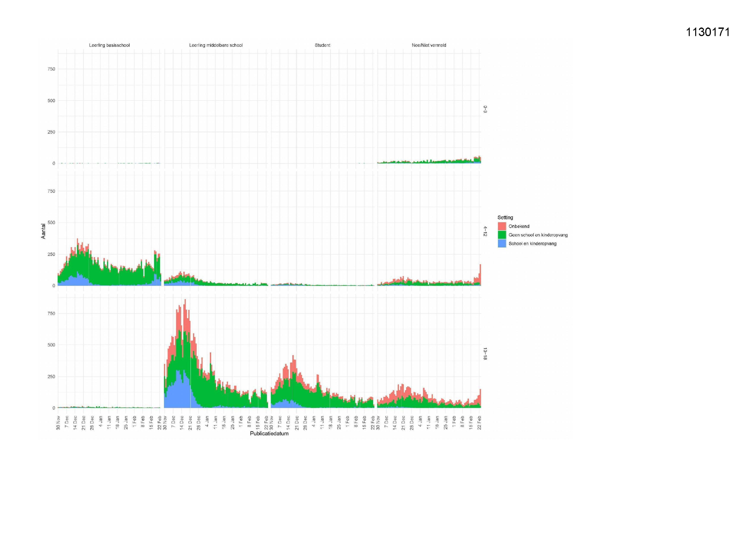Click the red Onbekend legend swatch
The width and height of the screenshot is (756, 535).
[x=502, y=226]
